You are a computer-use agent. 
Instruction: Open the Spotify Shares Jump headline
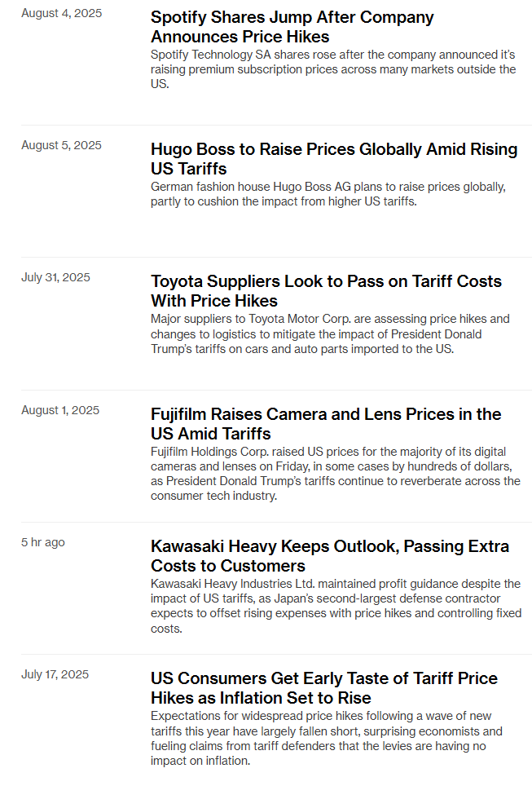292,27
